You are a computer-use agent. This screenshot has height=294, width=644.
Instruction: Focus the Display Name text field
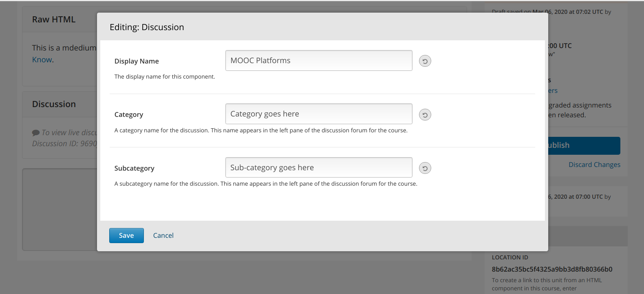pos(318,61)
